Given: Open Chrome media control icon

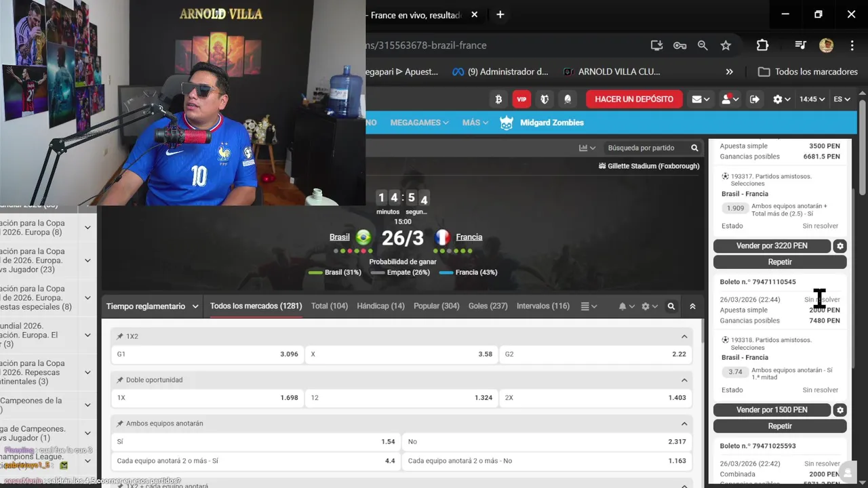Looking at the screenshot, I should pyautogui.click(x=801, y=45).
